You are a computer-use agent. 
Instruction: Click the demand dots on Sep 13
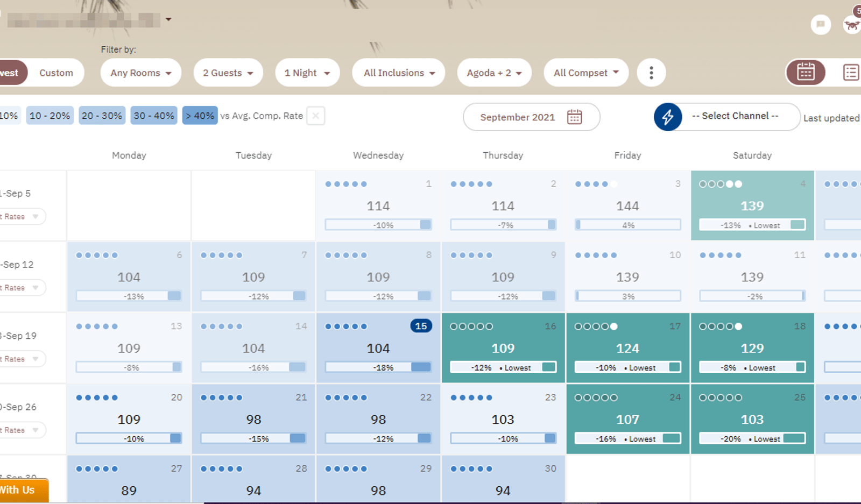coord(97,326)
